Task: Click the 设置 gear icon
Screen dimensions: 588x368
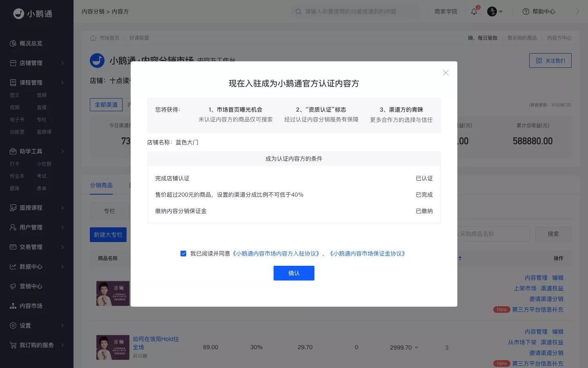Action: (x=13, y=325)
